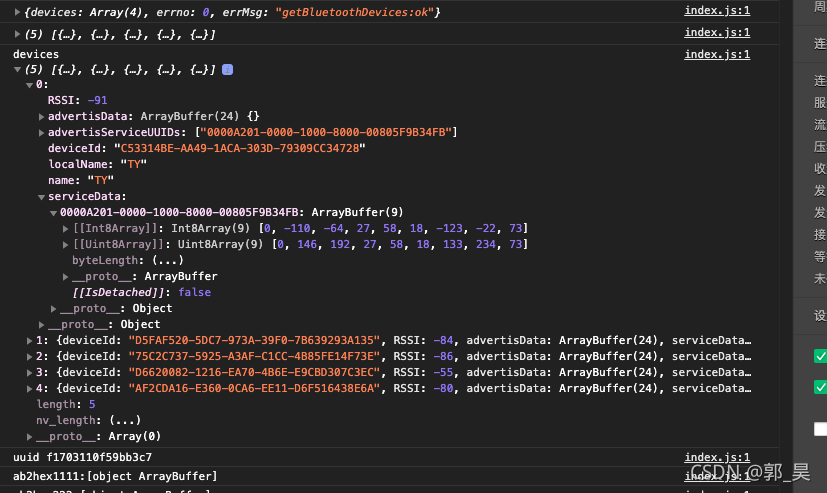Screen dimensions: 827x493
Task: Collapse the 0000A201 ArrayBuffer(9) entry
Action: click(53, 213)
